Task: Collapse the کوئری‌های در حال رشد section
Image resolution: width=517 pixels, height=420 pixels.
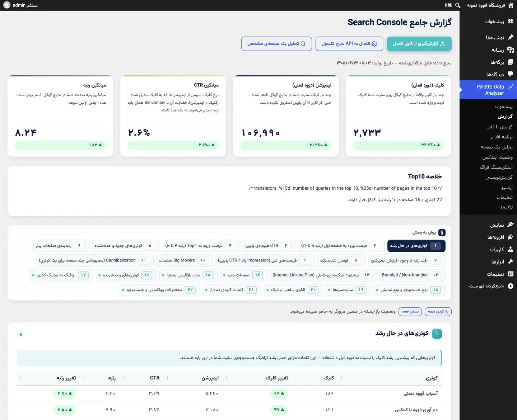Action: coord(21,334)
